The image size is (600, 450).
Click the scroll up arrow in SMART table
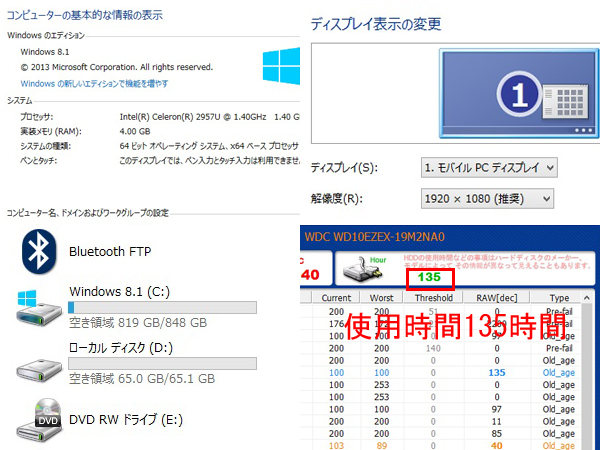pos(587,298)
